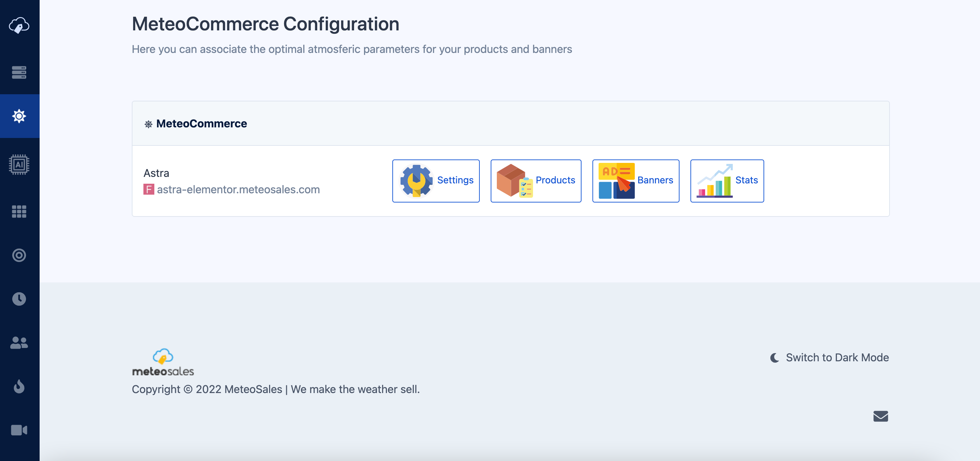Switch to Dark Mode

click(x=830, y=358)
